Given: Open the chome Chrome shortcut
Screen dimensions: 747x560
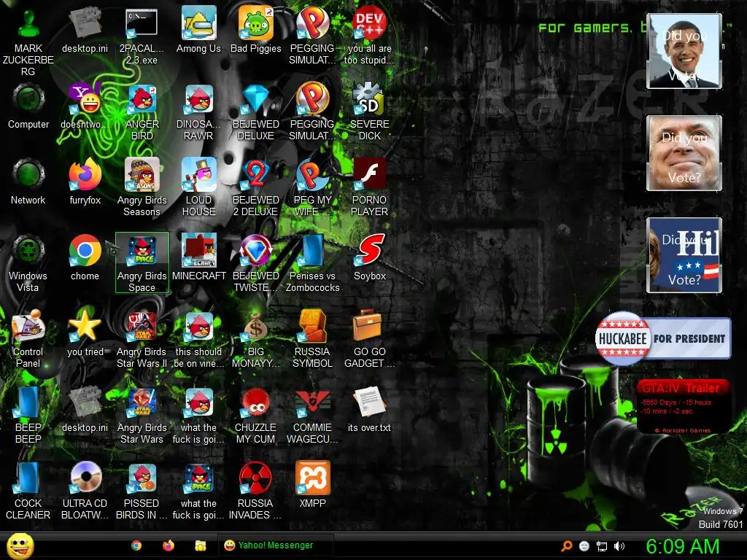Looking at the screenshot, I should 85,257.
